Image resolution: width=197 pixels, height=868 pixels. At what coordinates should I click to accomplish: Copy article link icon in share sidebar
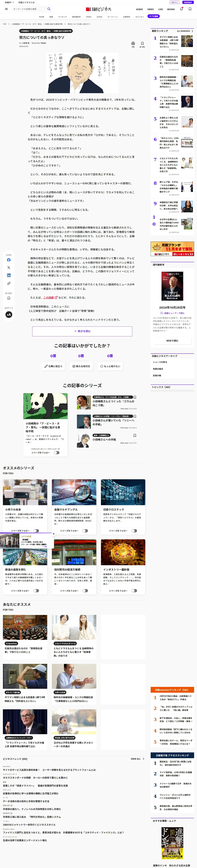9,283
